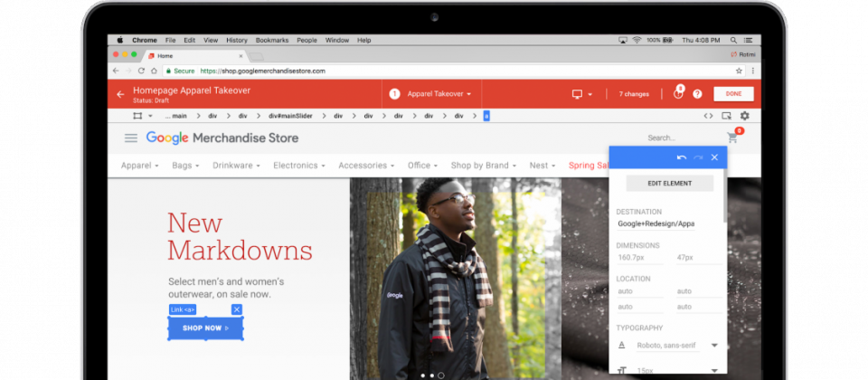Open the shopping cart icon
The width and height of the screenshot is (868, 380).
click(x=733, y=138)
